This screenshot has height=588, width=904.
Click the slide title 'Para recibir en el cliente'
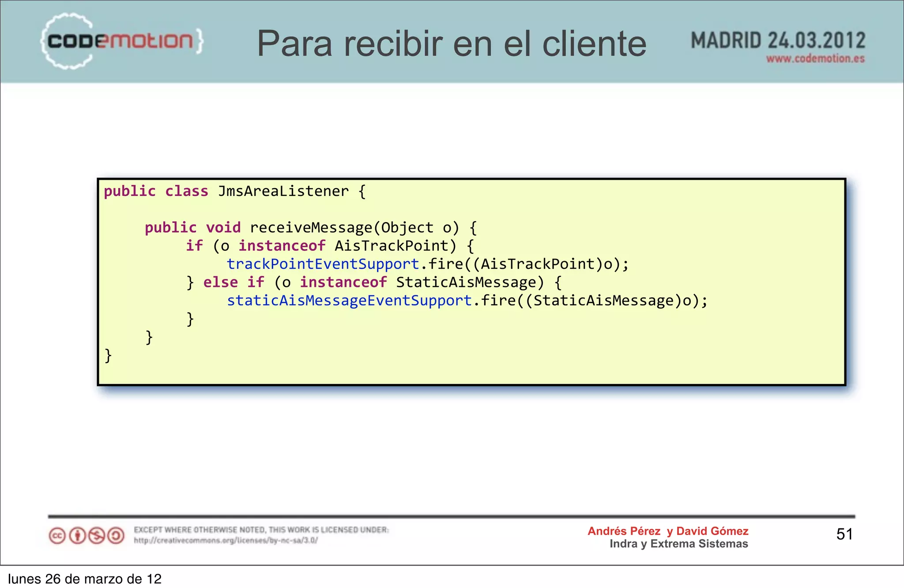pos(452,43)
